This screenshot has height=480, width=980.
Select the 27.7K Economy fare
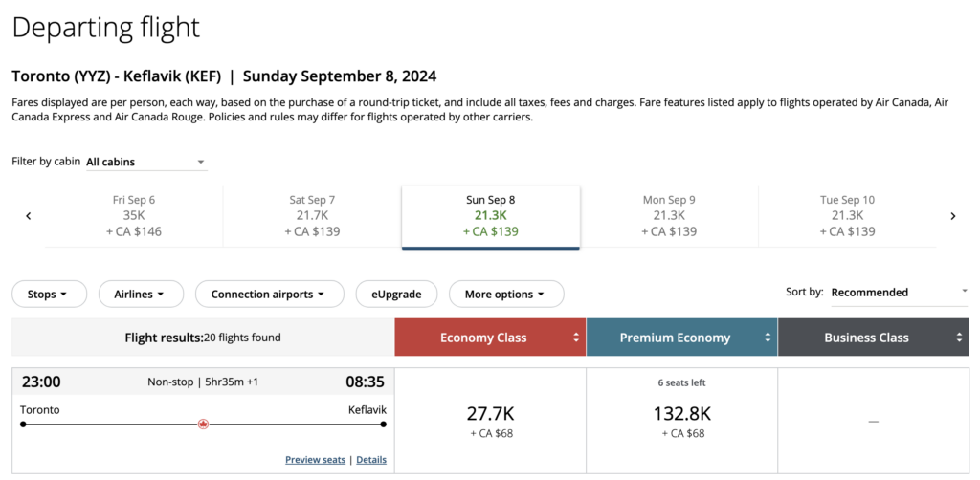490,420
